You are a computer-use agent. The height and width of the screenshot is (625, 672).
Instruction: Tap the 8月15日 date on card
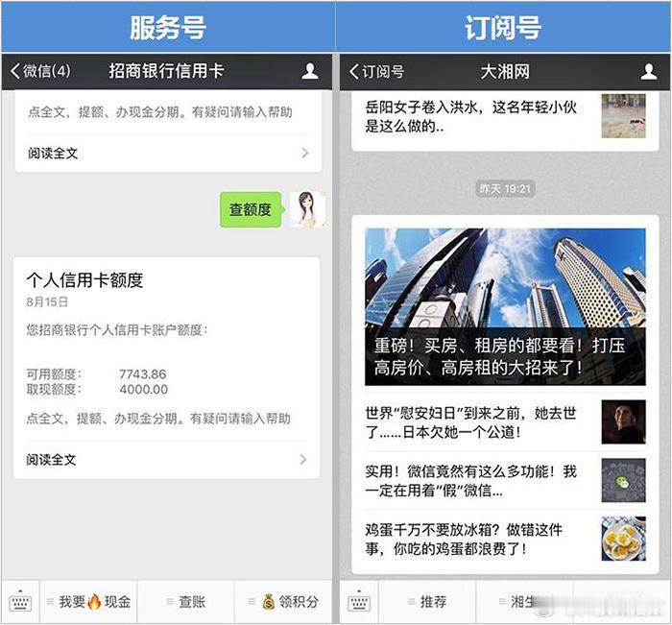(47, 301)
